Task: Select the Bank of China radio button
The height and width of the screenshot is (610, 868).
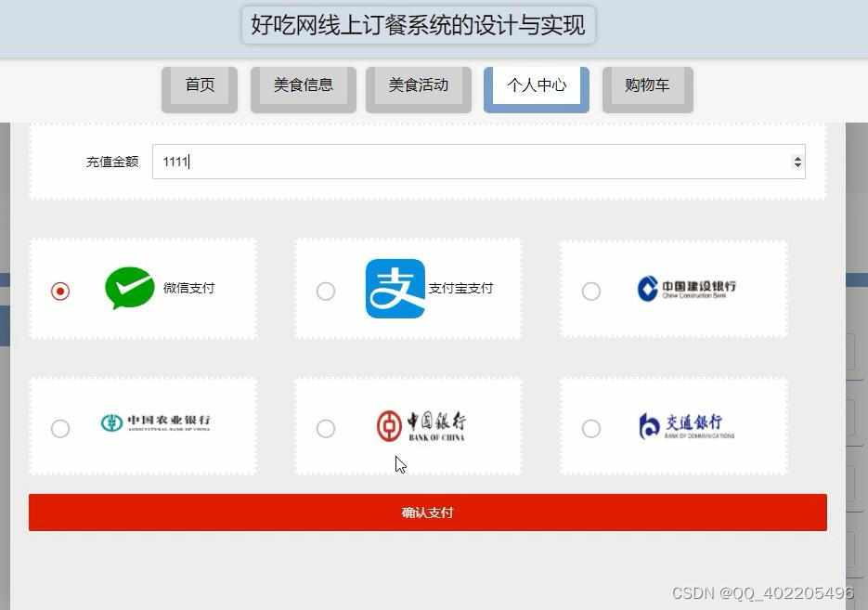Action: point(326,428)
